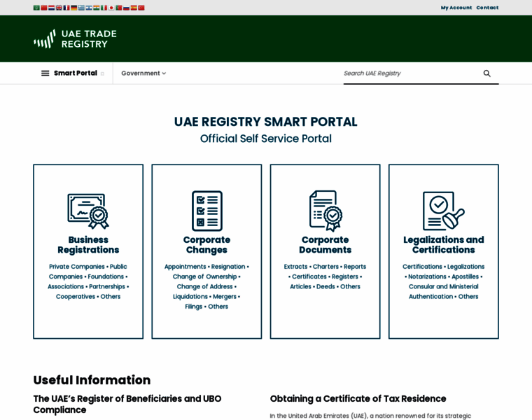Screen dimensions: 532x420
Task: Click 'Consular and Ministerial' text
Action: click(x=443, y=287)
